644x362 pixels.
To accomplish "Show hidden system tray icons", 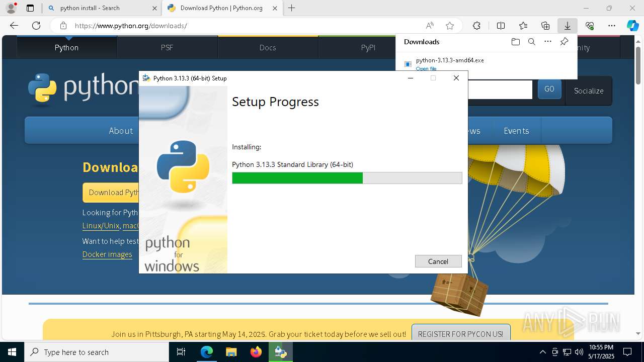I will [x=542, y=352].
